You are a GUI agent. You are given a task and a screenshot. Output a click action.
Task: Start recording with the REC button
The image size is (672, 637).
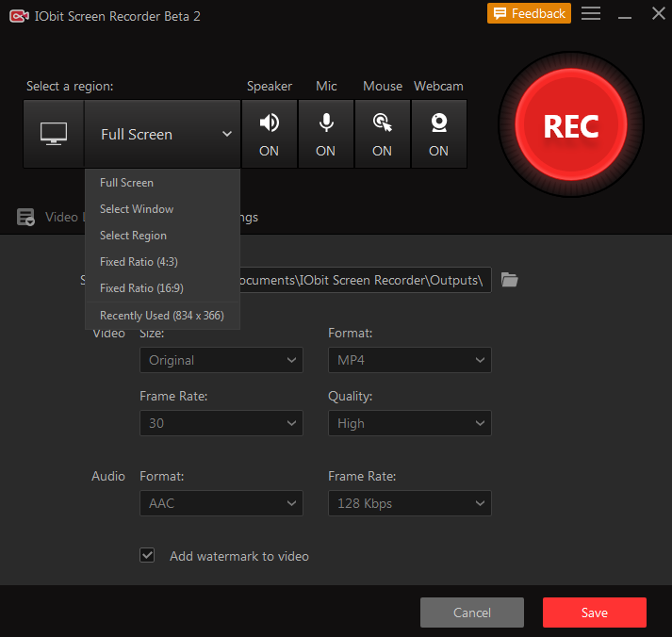[x=571, y=125]
